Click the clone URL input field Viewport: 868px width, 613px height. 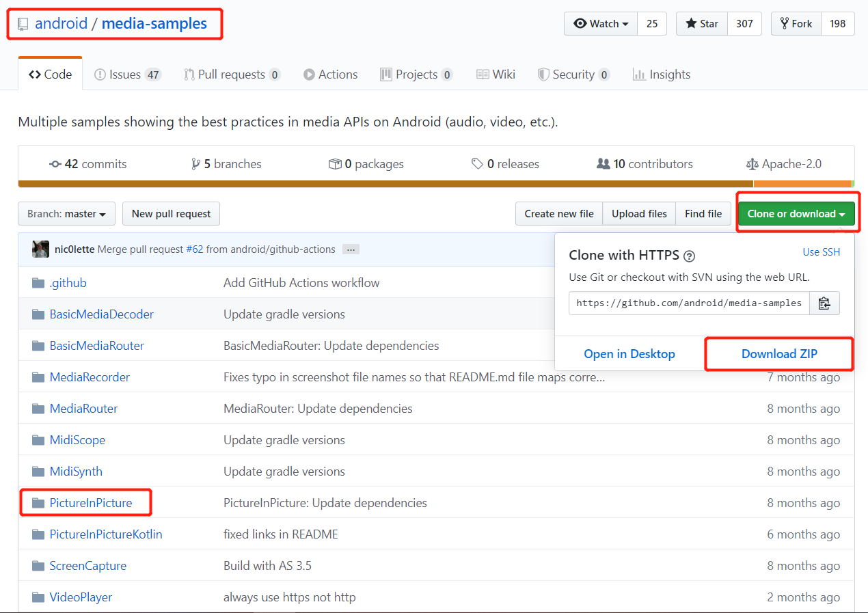(x=689, y=303)
